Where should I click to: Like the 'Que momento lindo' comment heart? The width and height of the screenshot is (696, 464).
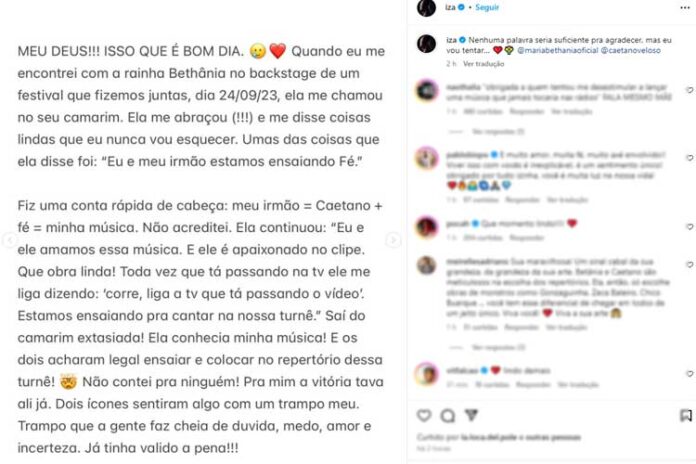pos(689,226)
